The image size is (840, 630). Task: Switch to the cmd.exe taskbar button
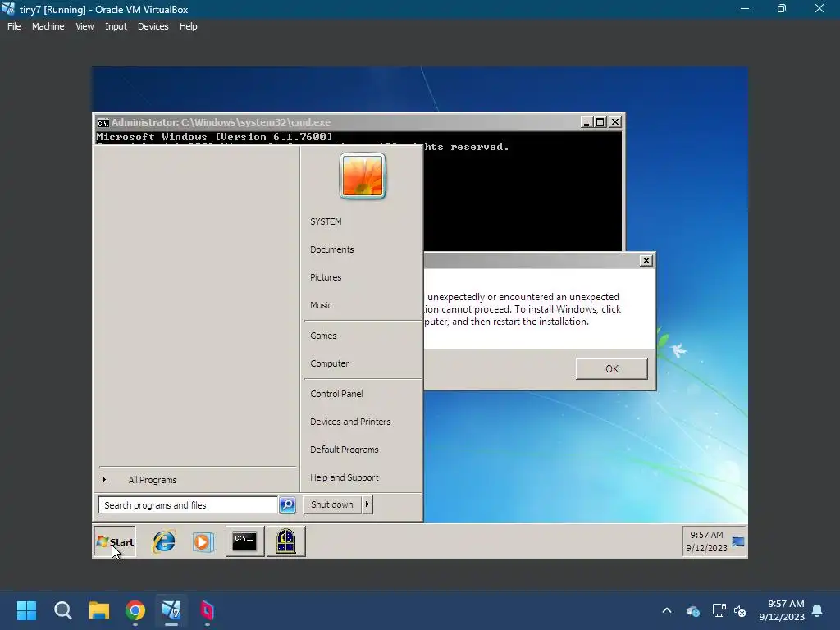point(244,541)
